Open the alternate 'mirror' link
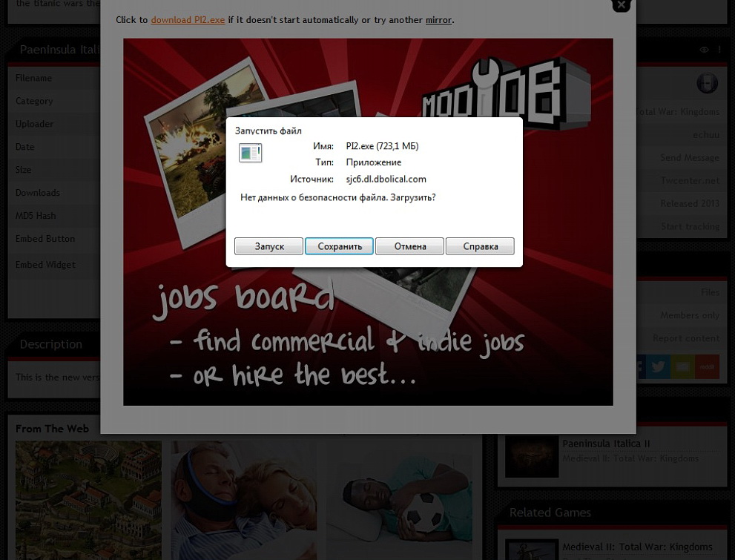Screen dimensions: 735x560 pos(438,20)
